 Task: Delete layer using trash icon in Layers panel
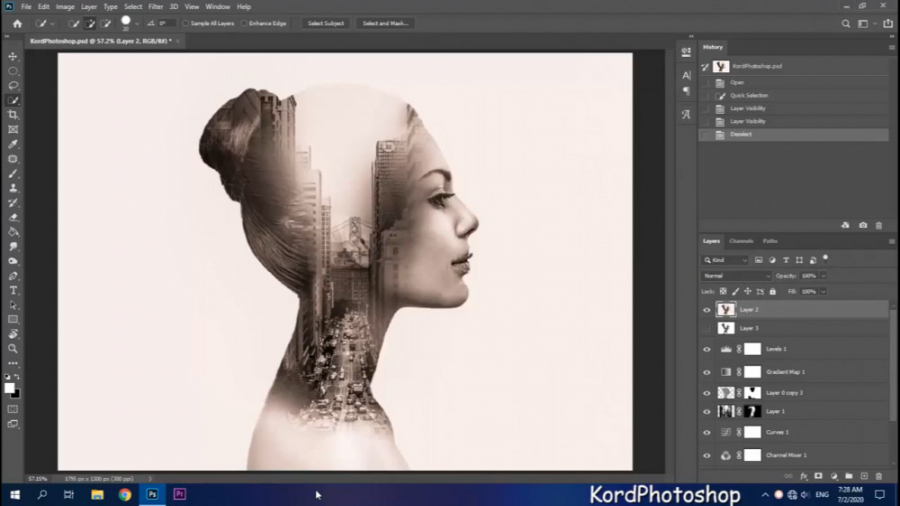point(878,476)
